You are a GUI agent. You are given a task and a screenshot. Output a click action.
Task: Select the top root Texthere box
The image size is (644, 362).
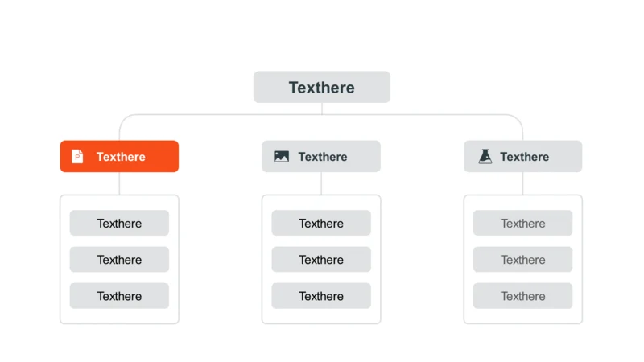(x=321, y=87)
